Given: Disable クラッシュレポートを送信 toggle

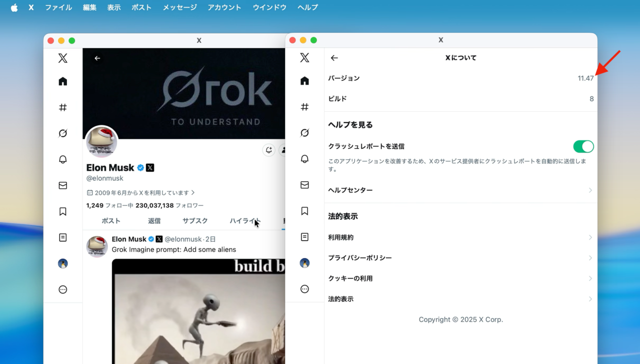Looking at the screenshot, I should pos(583,146).
